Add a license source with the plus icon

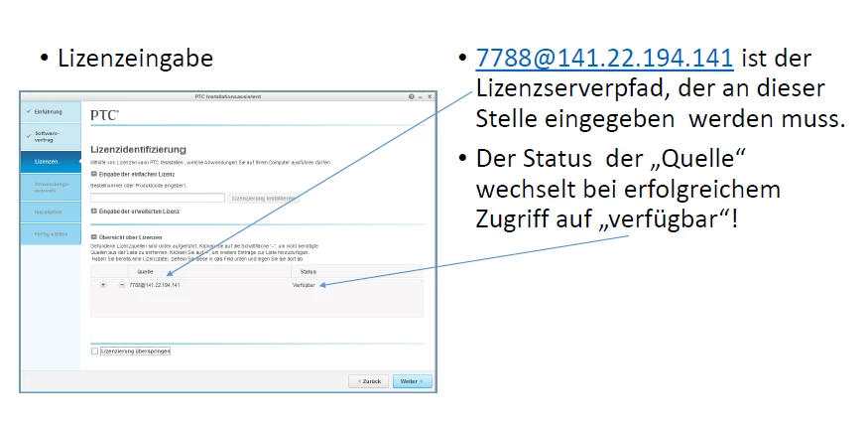coord(103,285)
